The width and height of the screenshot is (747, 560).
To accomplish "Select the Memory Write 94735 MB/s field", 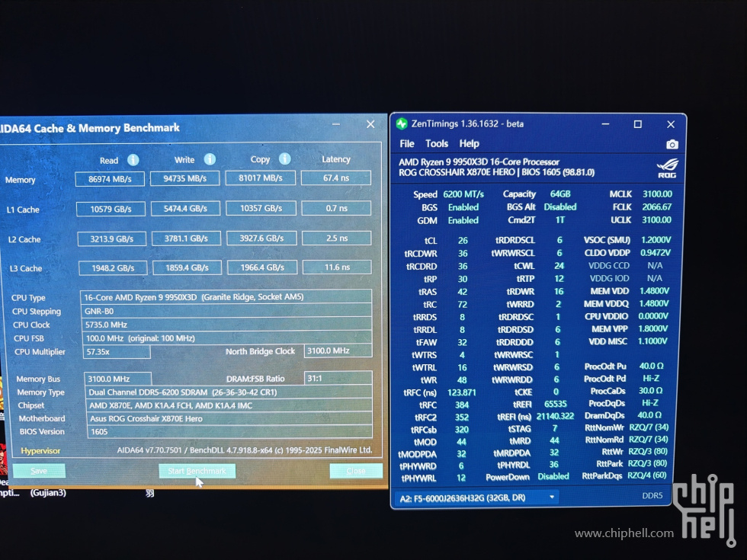I will (184, 178).
